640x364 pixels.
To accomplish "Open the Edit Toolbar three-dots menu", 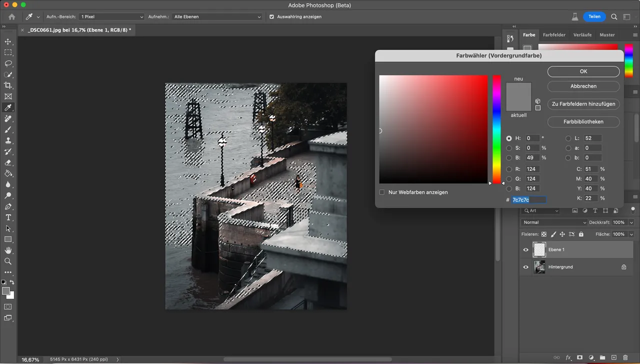I will coord(8,273).
